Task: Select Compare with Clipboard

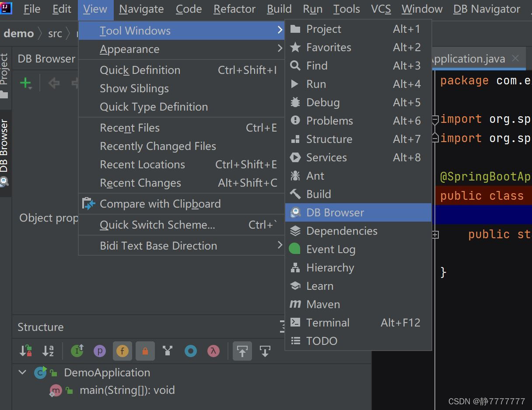Action: [x=182, y=204]
